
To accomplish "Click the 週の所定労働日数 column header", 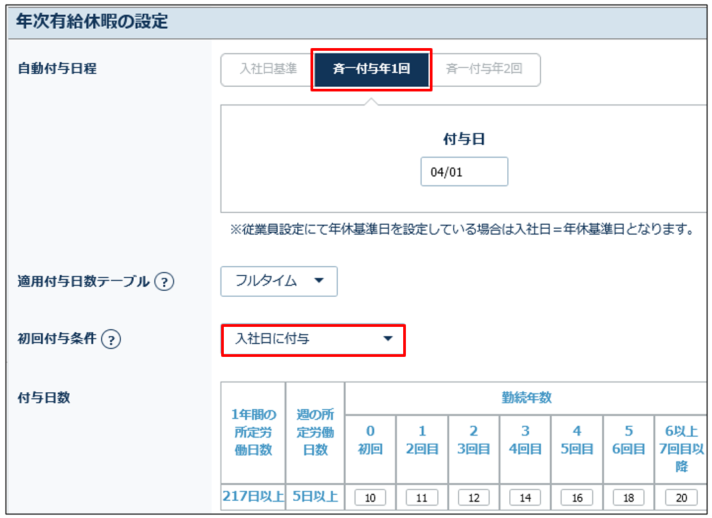I will (x=315, y=432).
